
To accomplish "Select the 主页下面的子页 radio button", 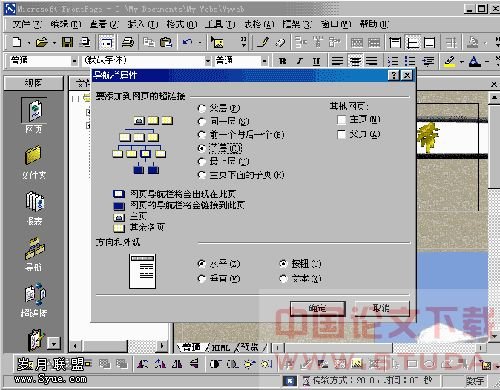I will 201,175.
